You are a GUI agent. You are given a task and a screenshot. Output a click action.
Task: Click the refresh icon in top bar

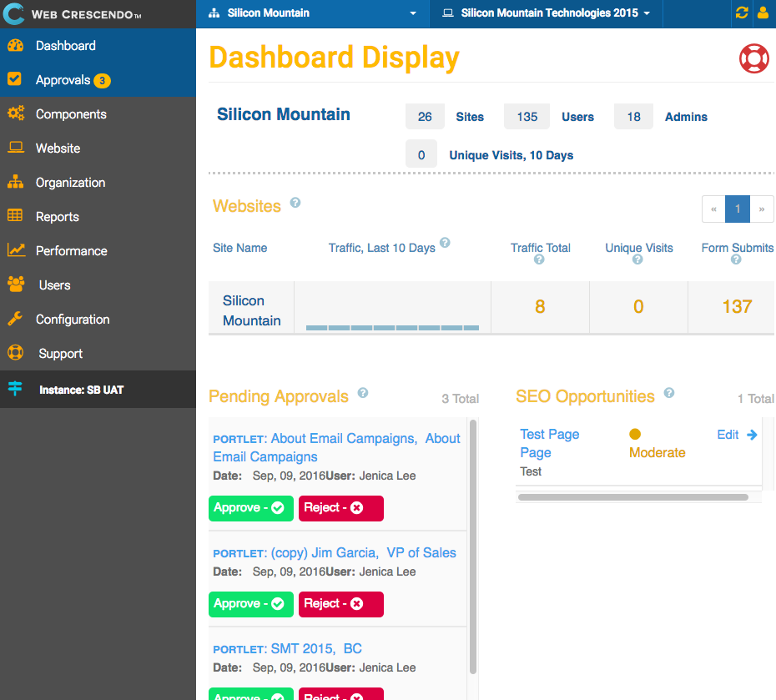(741, 13)
